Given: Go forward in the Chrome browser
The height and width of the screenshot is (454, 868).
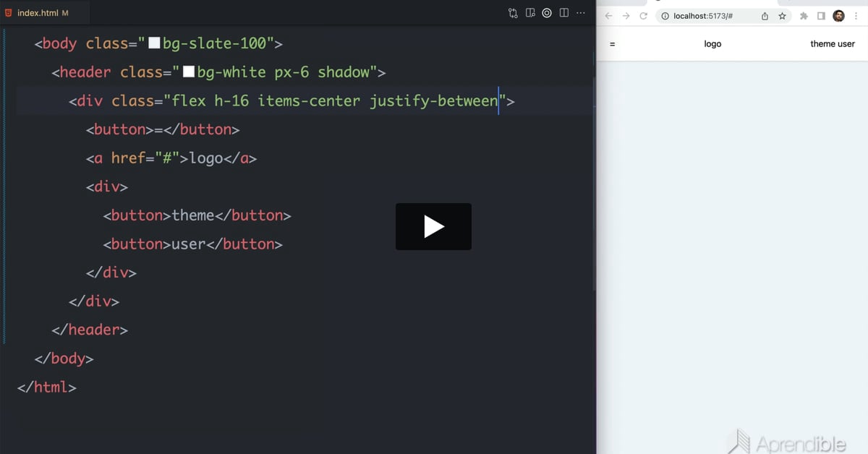Looking at the screenshot, I should (626, 16).
